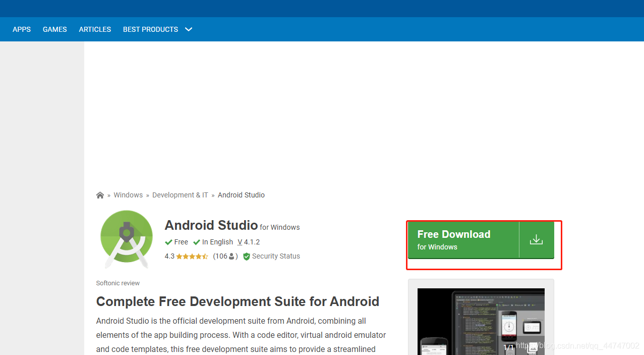Screen dimensions: 644x355
Task: Open the 106 user votes count
Action: point(225,256)
